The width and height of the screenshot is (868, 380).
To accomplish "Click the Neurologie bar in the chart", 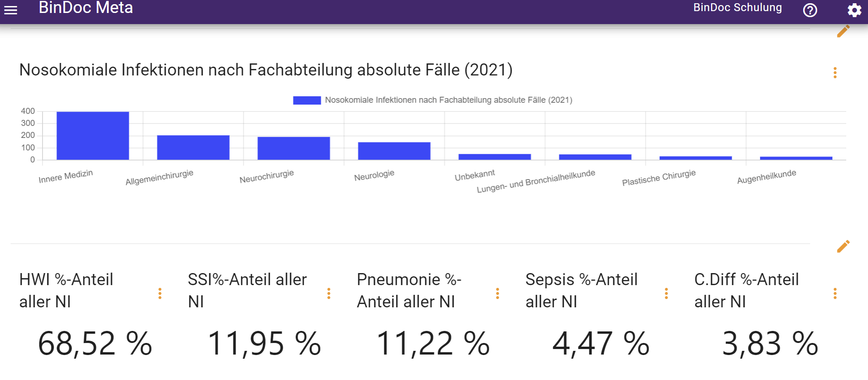I will tap(394, 151).
